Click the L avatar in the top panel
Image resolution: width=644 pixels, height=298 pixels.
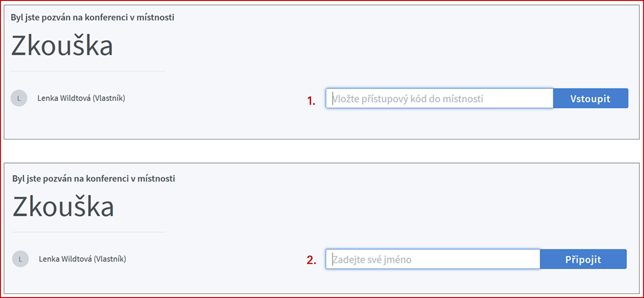point(19,98)
